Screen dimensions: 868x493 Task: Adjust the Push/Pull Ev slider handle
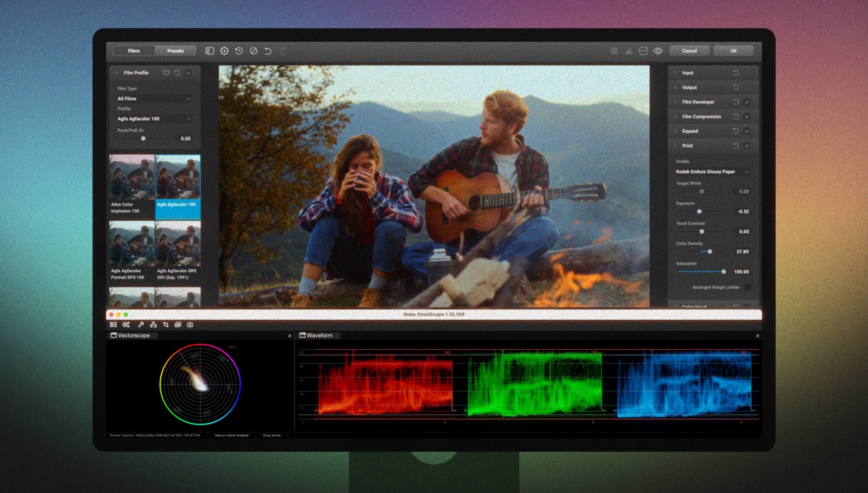coord(143,139)
